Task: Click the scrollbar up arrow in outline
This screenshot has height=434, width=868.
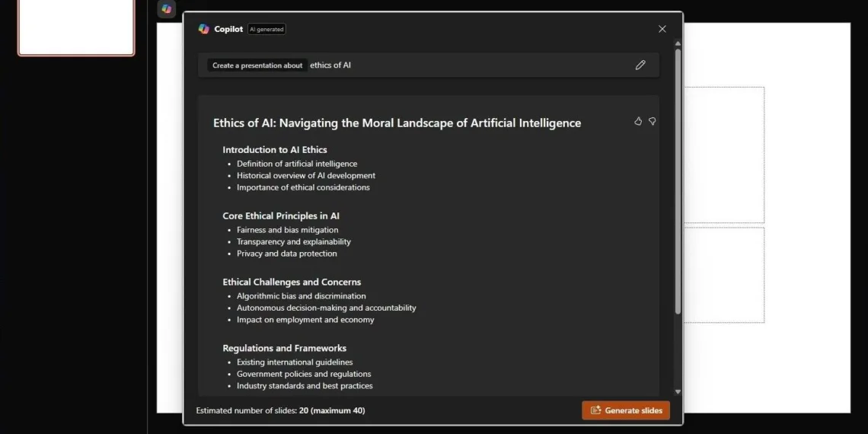Action: pyautogui.click(x=678, y=43)
